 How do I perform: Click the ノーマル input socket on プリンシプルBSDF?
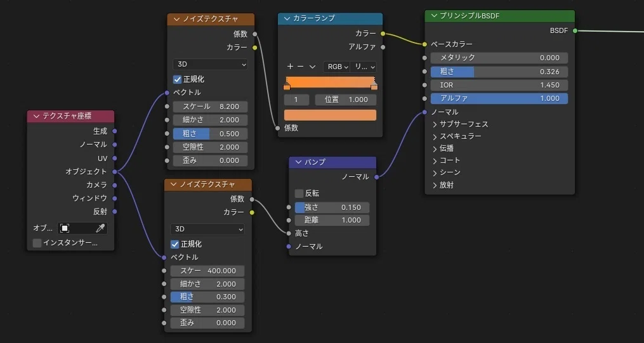coord(424,112)
